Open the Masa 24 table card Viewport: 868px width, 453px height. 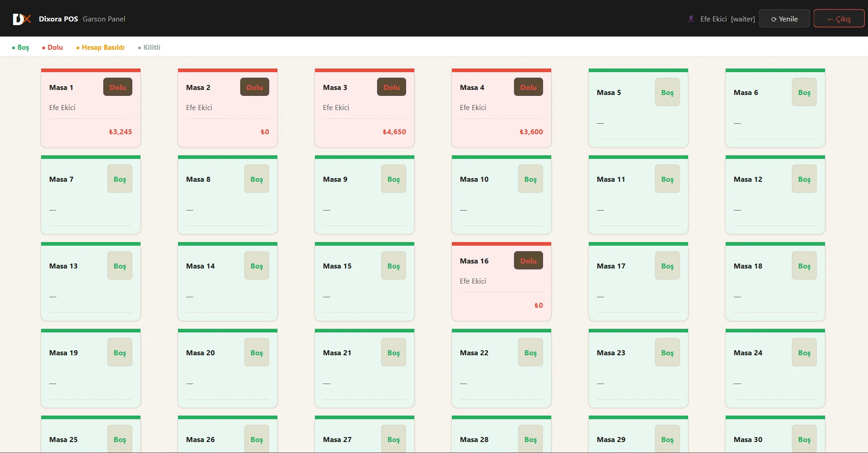775,369
